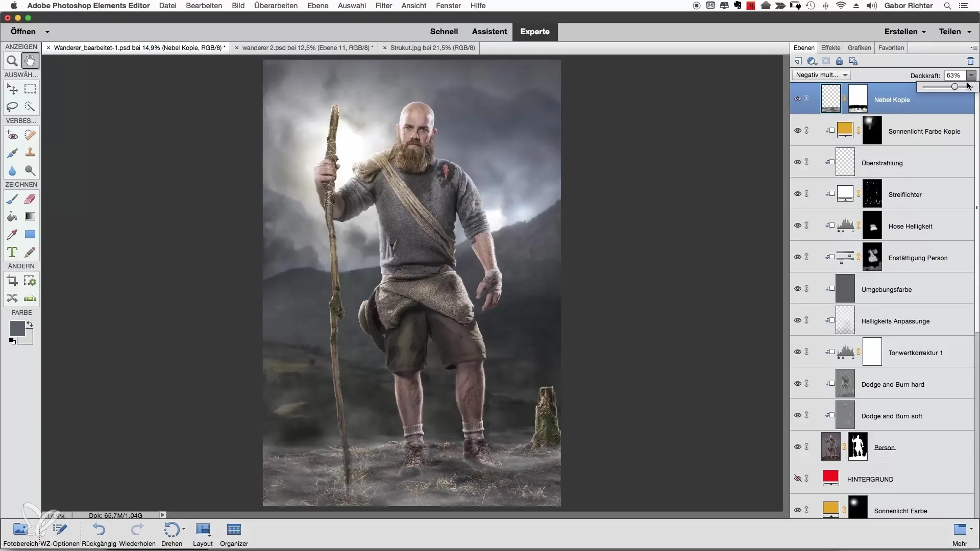This screenshot has width=980, height=551.
Task: Select the Crop tool
Action: click(12, 281)
